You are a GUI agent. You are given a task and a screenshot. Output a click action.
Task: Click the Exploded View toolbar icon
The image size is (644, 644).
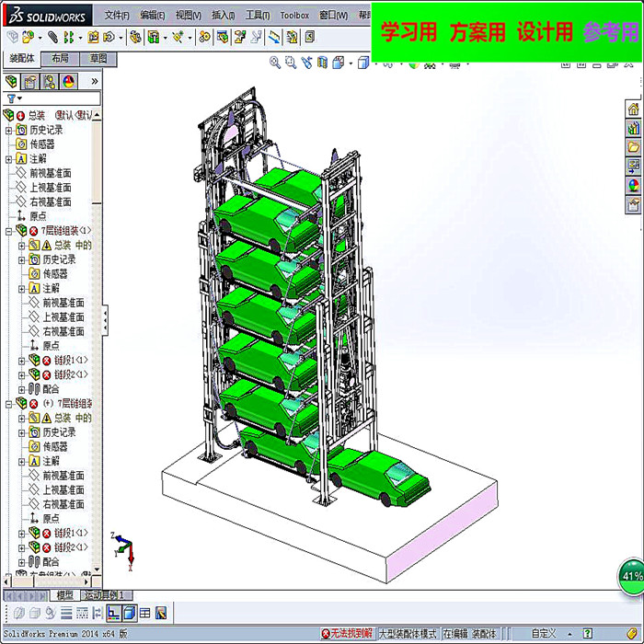(240, 38)
